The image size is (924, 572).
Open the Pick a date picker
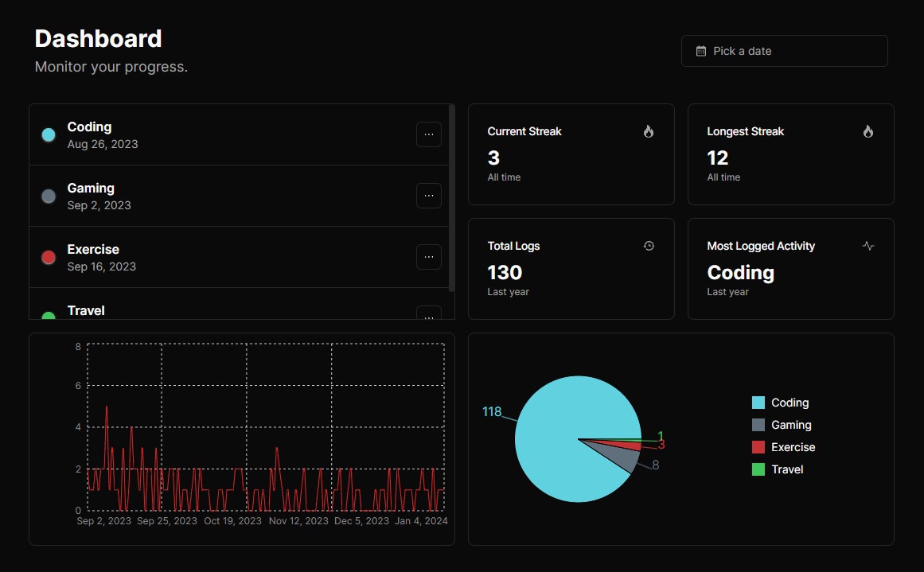pyautogui.click(x=784, y=51)
